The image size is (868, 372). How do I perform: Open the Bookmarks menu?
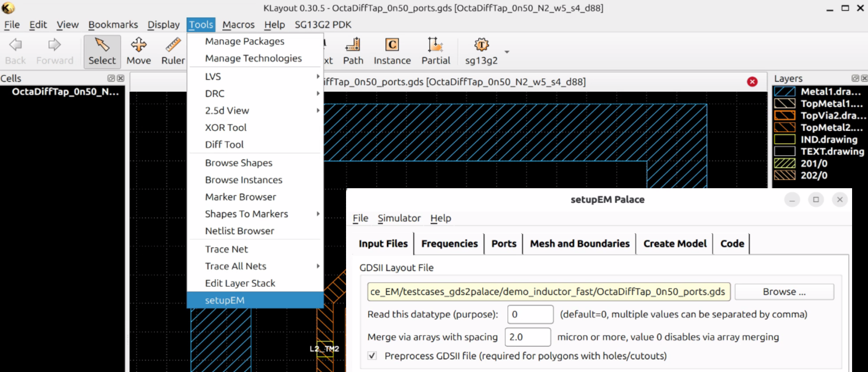point(113,25)
